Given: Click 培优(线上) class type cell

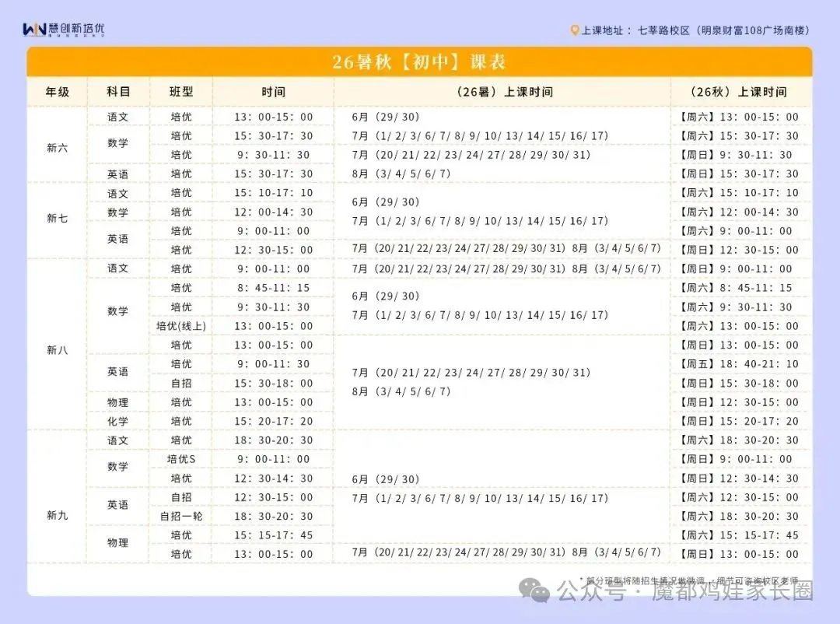Looking at the screenshot, I should (x=181, y=326).
